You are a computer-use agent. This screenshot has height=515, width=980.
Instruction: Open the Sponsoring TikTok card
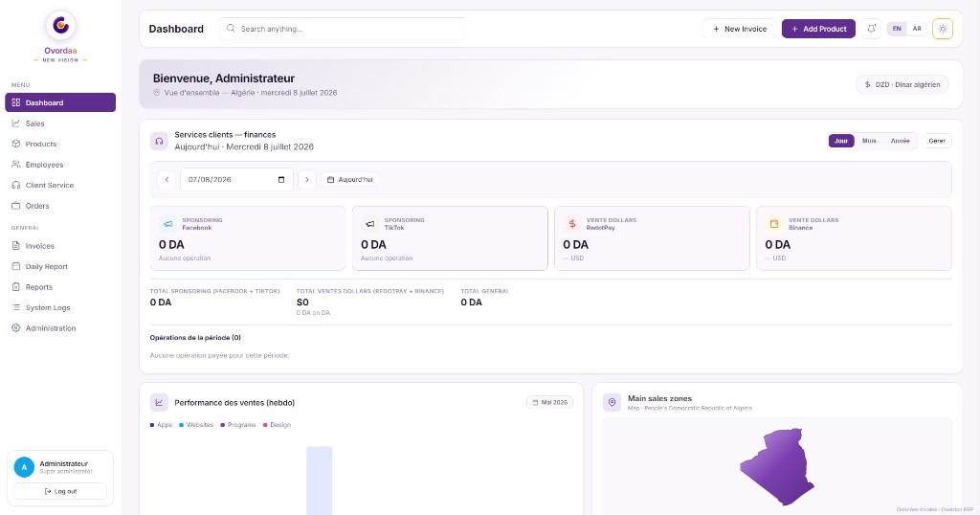[450, 238]
